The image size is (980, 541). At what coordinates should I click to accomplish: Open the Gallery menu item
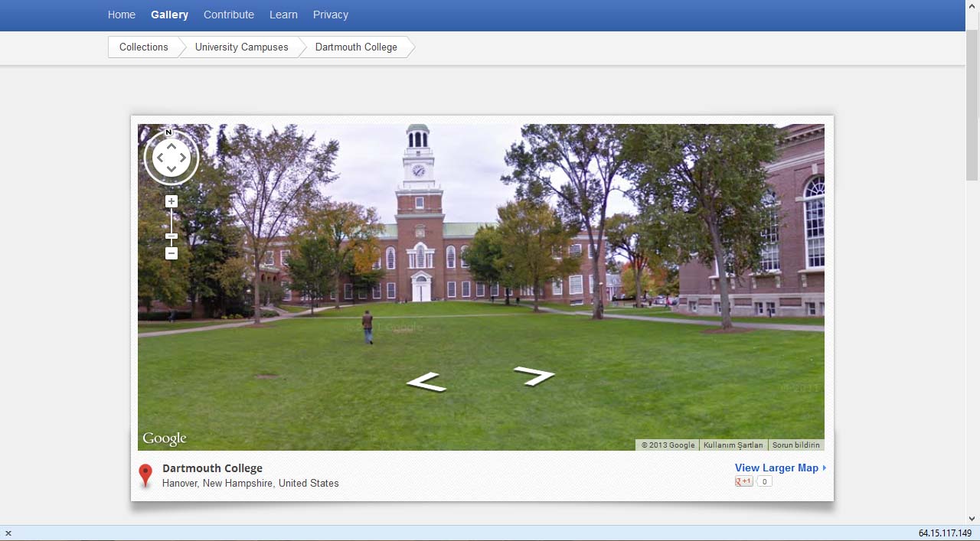(x=169, y=15)
